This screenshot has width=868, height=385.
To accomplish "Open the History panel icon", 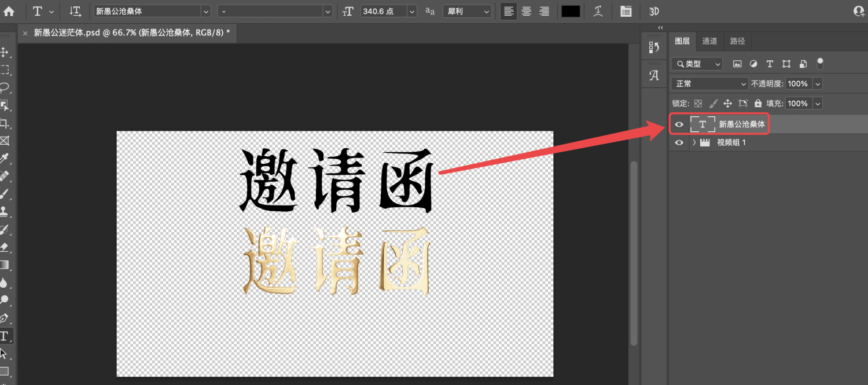I will (654, 47).
